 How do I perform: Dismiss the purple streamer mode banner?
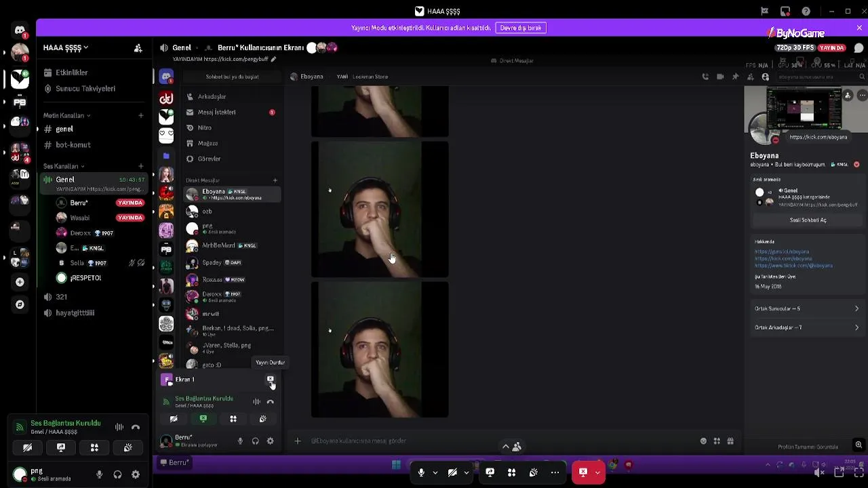point(859,28)
